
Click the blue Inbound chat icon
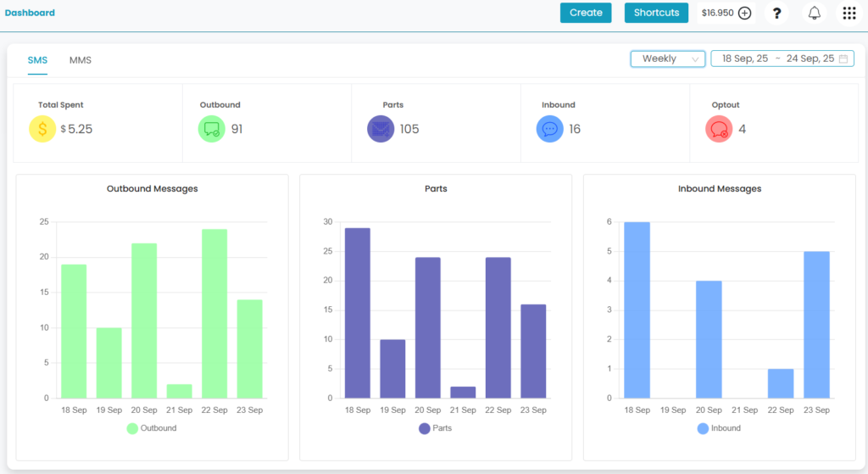pyautogui.click(x=550, y=129)
